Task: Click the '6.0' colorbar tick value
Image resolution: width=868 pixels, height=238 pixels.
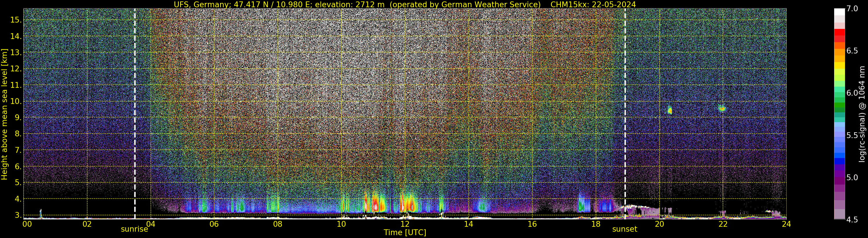Action: coord(852,93)
